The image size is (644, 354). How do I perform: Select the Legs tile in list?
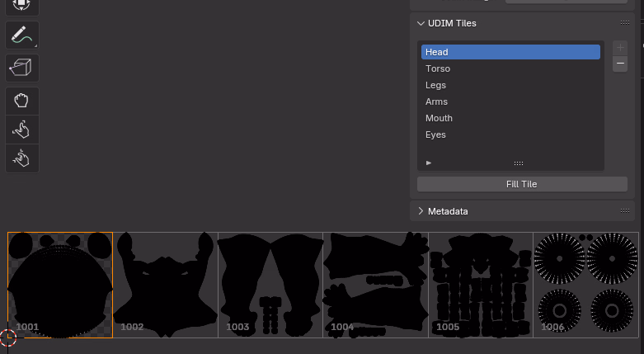point(510,85)
